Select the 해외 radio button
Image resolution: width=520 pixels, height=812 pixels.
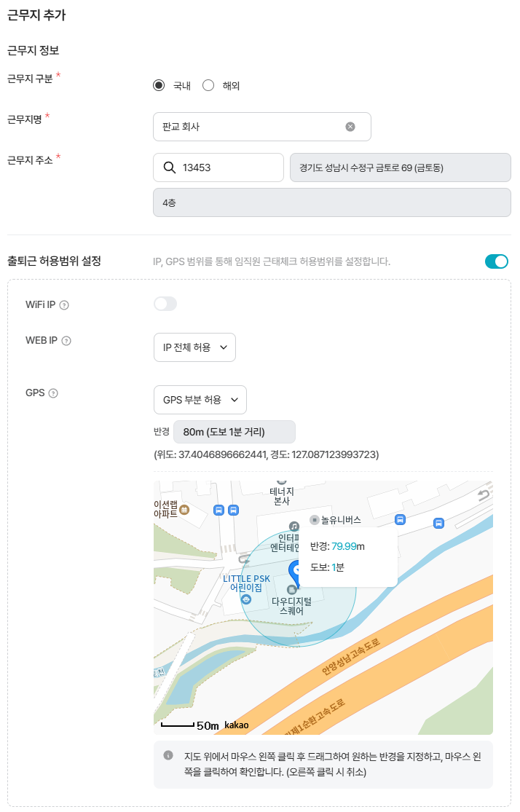pyautogui.click(x=208, y=85)
